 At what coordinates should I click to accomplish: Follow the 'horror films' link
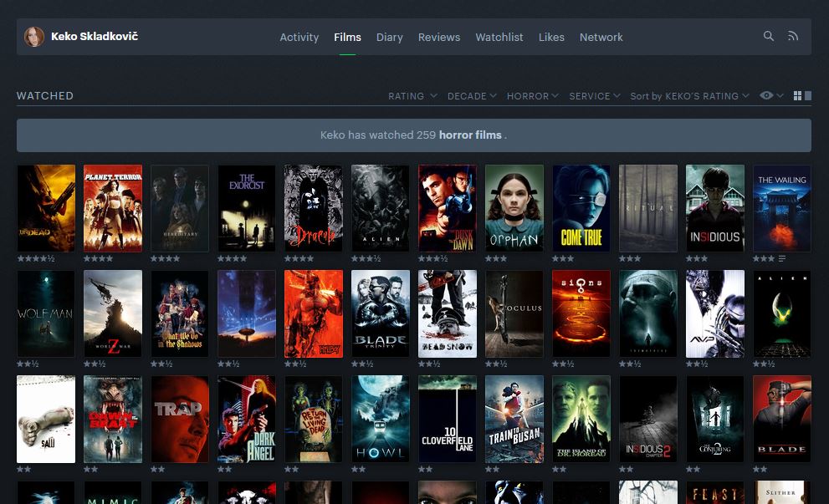(x=470, y=135)
